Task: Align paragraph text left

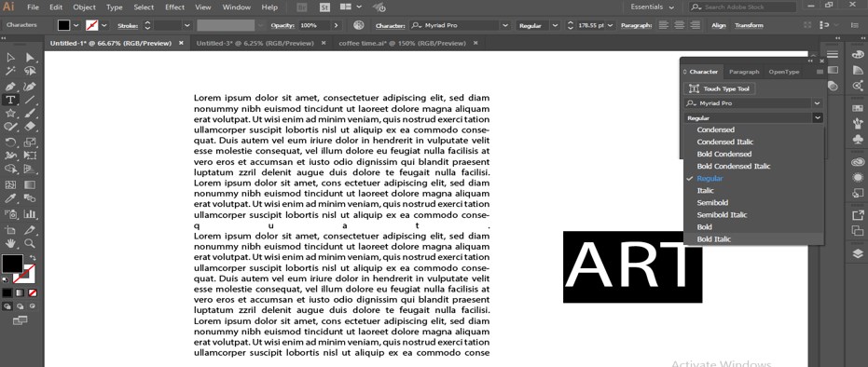Action: (663, 25)
